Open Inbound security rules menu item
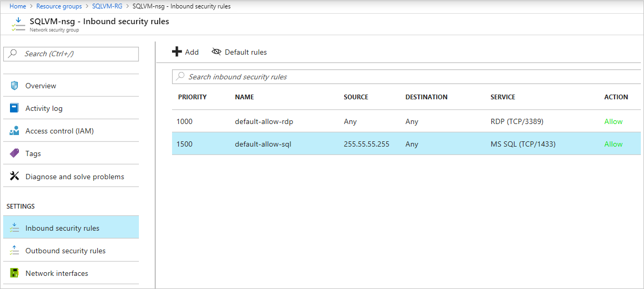Screen dimensions: 644x289 tap(62, 228)
